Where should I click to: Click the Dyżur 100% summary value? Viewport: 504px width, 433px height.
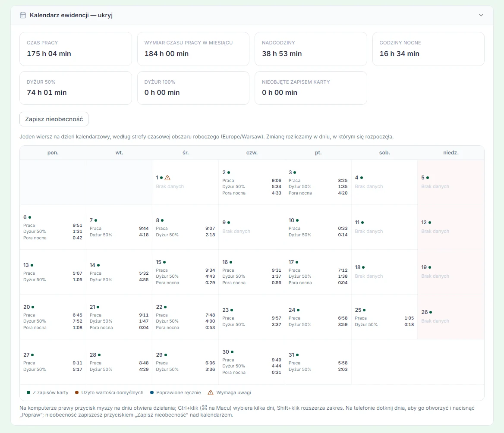click(x=162, y=93)
